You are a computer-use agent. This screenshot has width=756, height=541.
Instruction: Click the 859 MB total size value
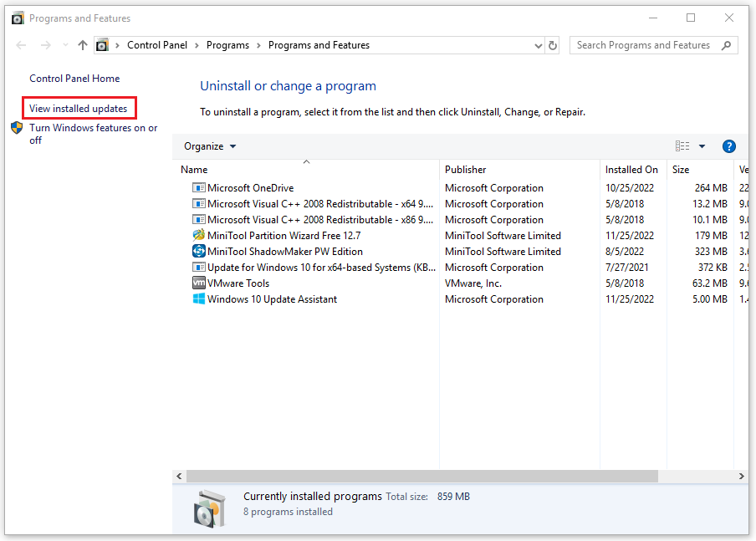[x=453, y=496]
